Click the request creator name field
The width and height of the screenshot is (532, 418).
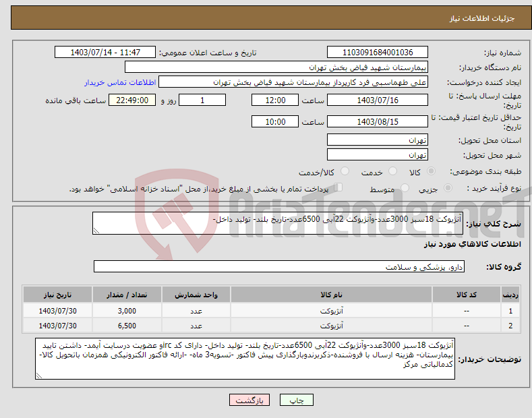click(x=293, y=82)
